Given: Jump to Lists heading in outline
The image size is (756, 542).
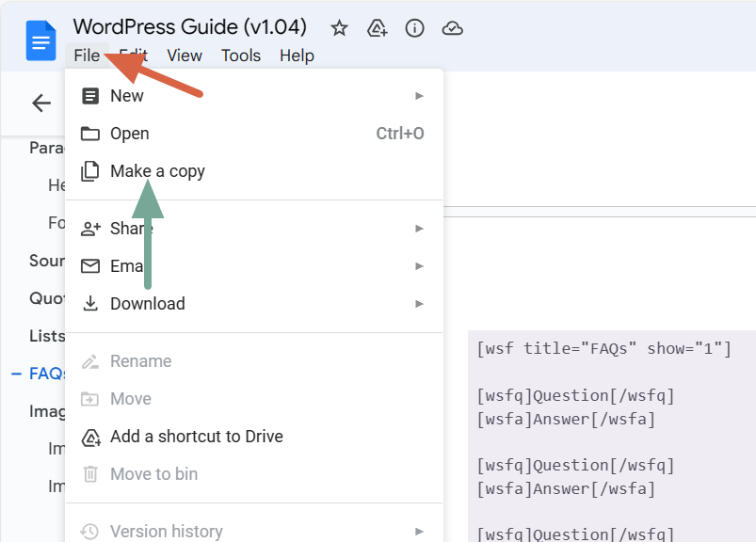Looking at the screenshot, I should pos(47,336).
